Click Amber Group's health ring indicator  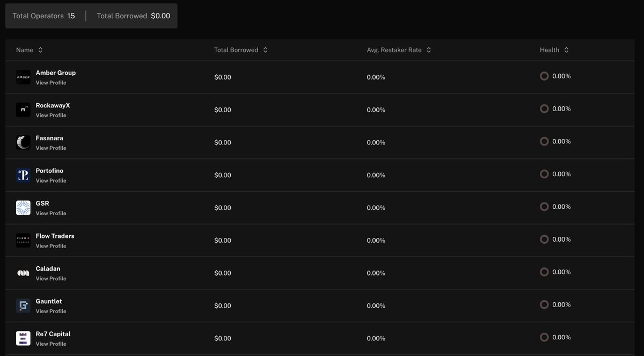[544, 76]
